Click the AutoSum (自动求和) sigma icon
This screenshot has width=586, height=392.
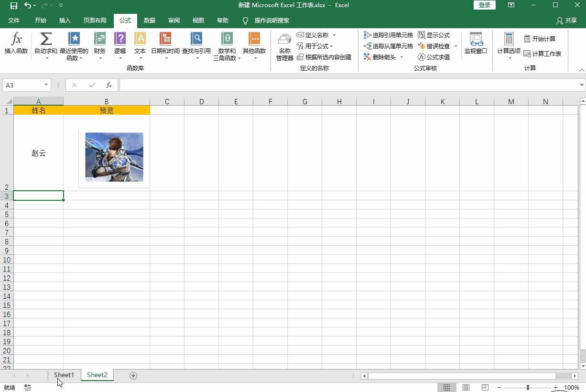[46, 39]
